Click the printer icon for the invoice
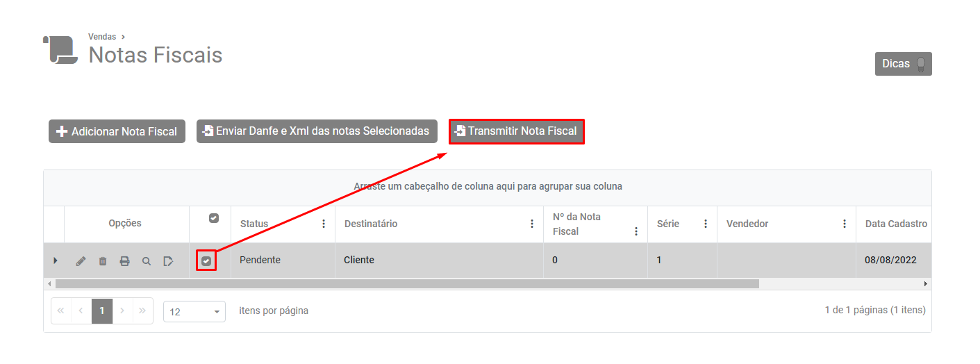Image resolution: width=980 pixels, height=364 pixels. 124,261
